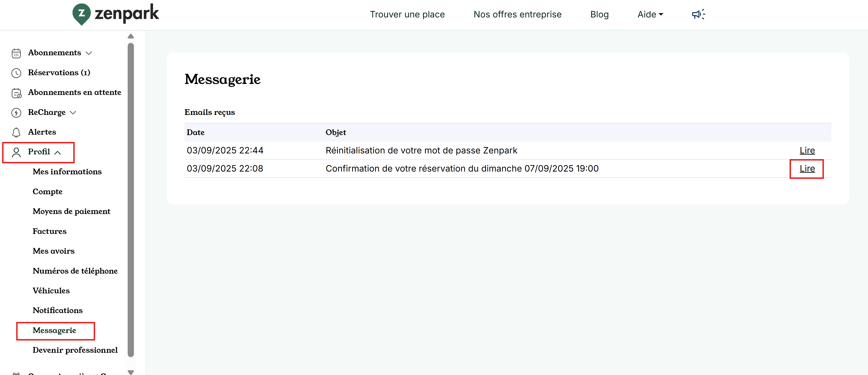Click the Réservations clock icon
This screenshot has height=375, width=868.
[x=16, y=73]
